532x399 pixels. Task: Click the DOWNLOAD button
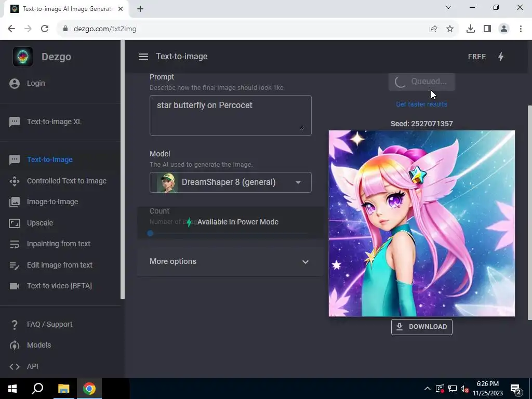422,327
